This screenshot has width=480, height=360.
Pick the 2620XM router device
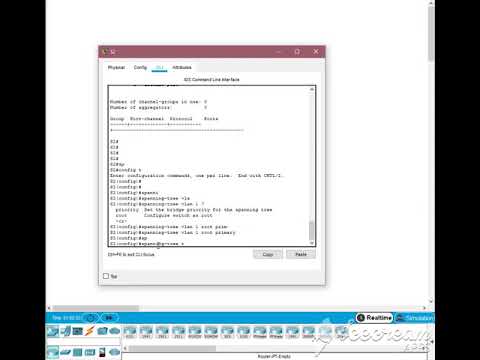pos(309,332)
